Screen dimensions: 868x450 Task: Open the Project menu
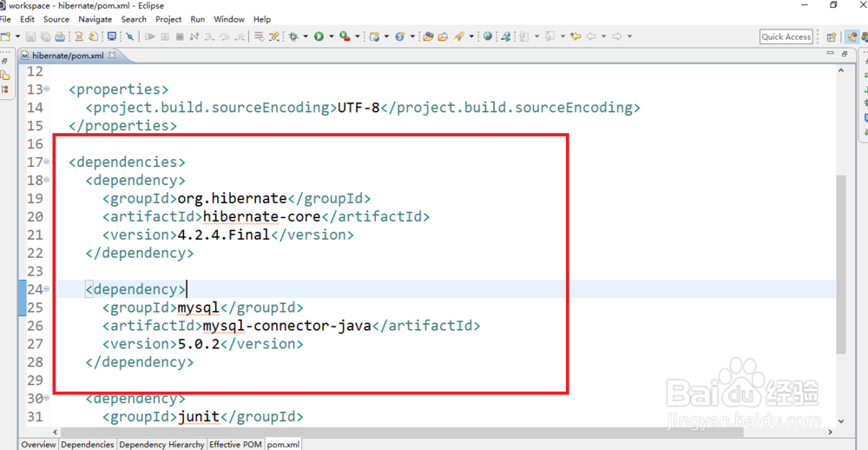(168, 19)
